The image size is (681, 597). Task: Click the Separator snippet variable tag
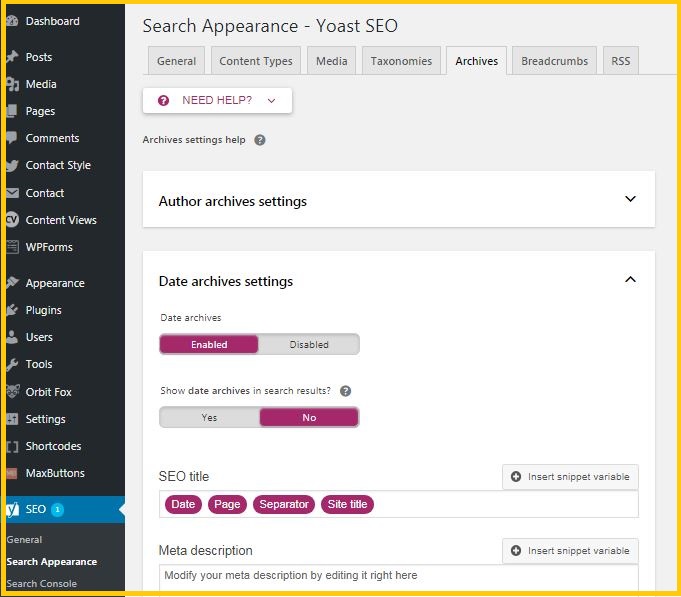[284, 504]
